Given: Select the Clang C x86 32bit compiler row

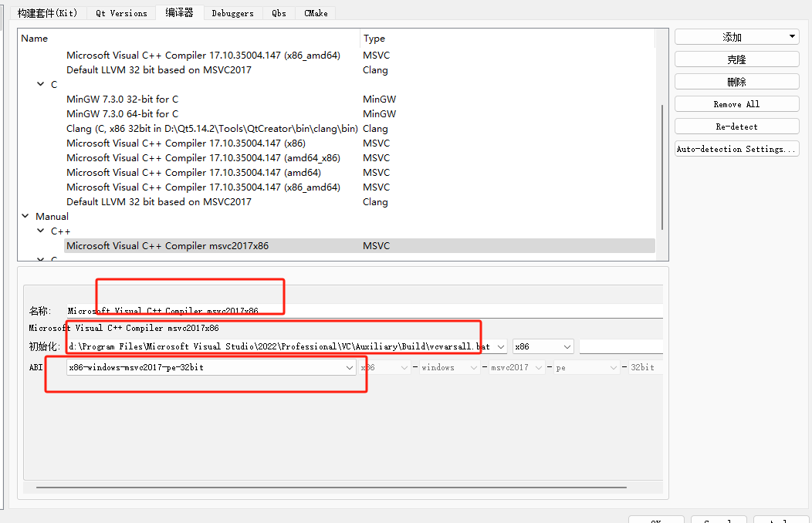Looking at the screenshot, I should coord(211,128).
